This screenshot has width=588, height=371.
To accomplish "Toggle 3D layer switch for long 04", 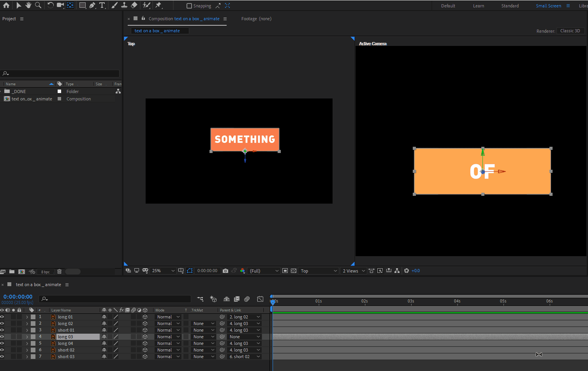I will [x=145, y=343].
